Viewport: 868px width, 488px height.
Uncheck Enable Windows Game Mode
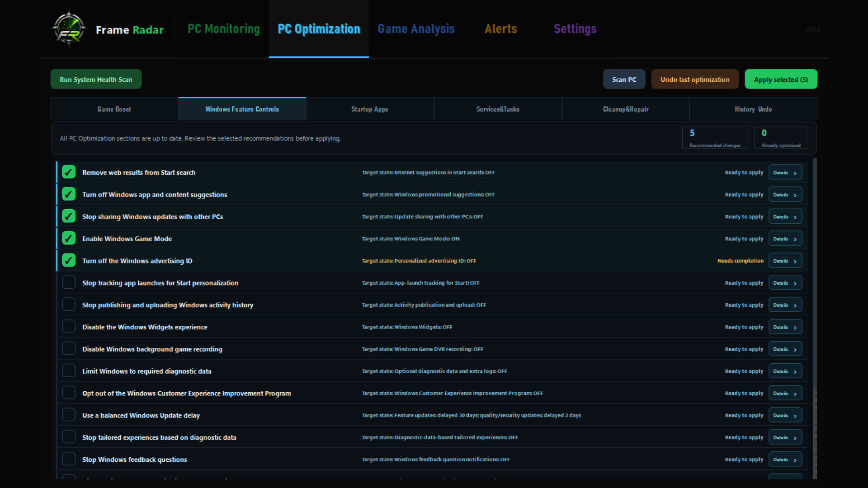point(69,238)
